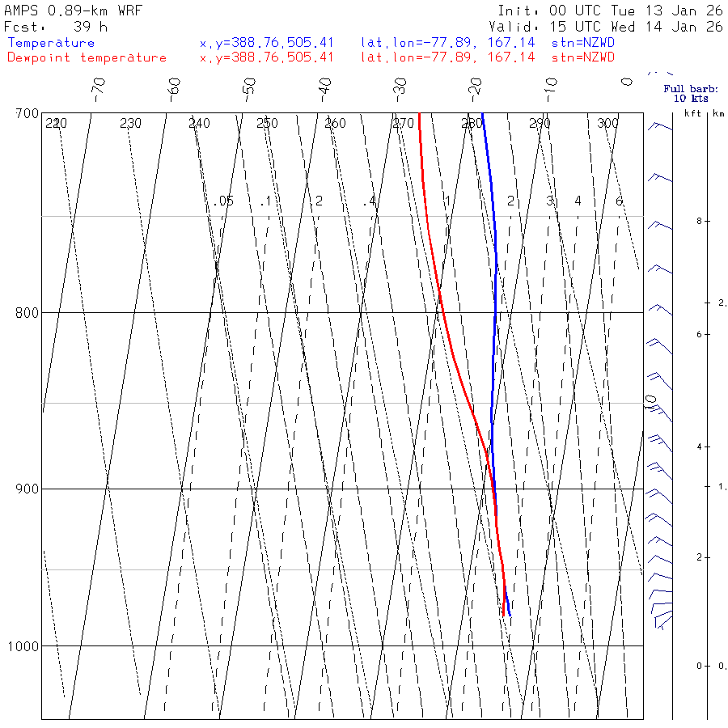Viewport: 728px width, 728px height.
Task: Click the 'kft' height scale header
Action: pos(692,113)
